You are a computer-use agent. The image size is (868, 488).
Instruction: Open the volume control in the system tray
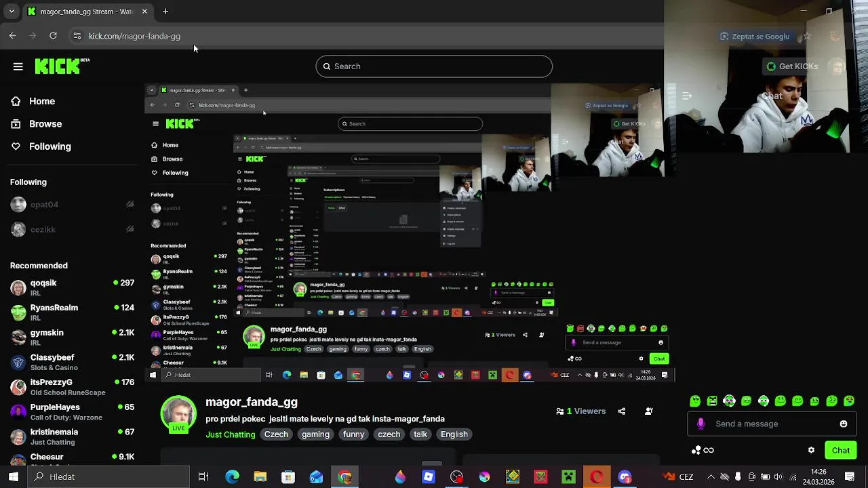coord(778,476)
